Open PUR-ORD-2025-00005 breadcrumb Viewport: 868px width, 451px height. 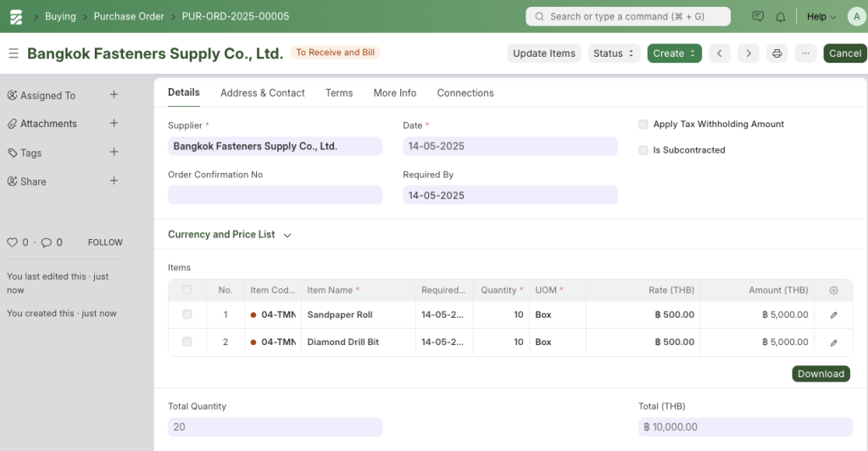[236, 17]
